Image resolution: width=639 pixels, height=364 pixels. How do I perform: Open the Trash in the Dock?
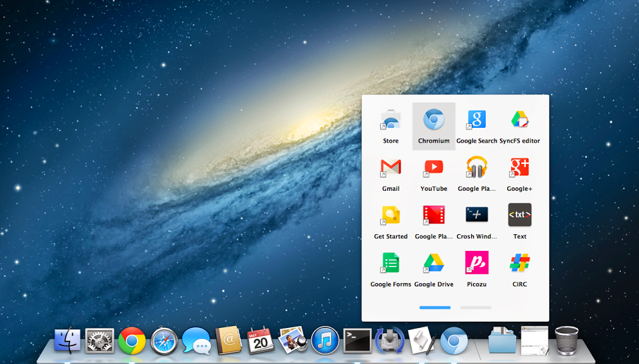[x=566, y=340]
